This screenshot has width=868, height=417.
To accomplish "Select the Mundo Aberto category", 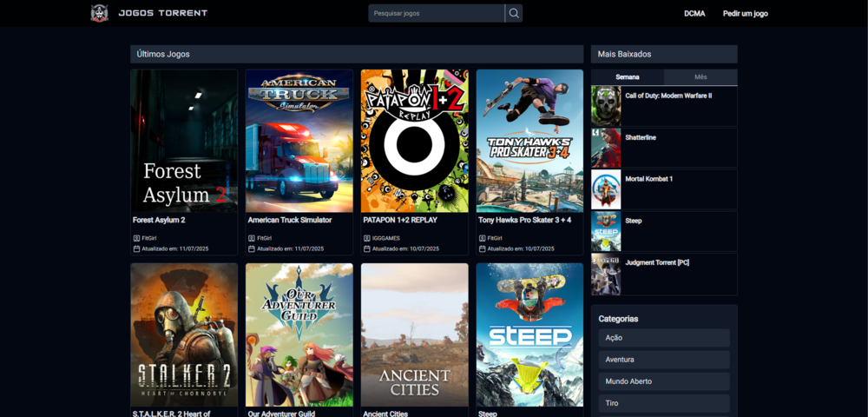I will [x=664, y=381].
